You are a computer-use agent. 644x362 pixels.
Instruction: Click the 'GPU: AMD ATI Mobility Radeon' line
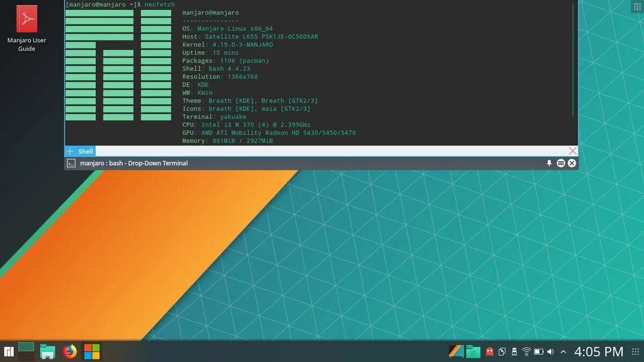[269, 132]
